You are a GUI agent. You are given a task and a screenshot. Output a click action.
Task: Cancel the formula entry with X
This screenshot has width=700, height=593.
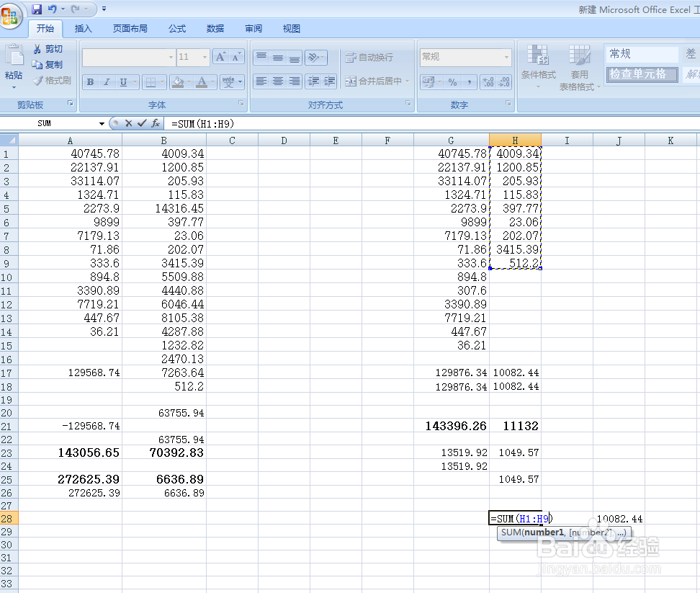[x=129, y=123]
